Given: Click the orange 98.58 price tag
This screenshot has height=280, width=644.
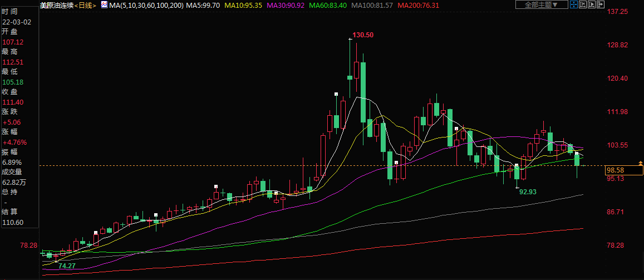Looking at the screenshot, I should (614, 170).
